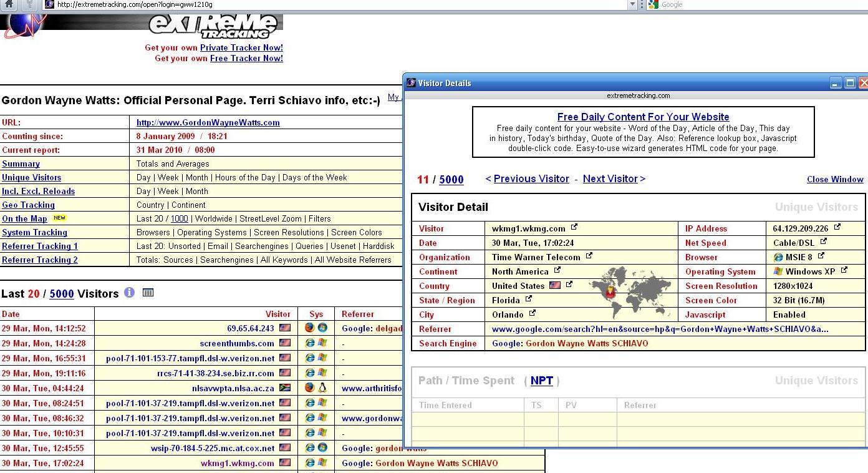Image resolution: width=868 pixels, height=473 pixels.
Task: Open the Unique Visitors report
Action: pyautogui.click(x=31, y=177)
